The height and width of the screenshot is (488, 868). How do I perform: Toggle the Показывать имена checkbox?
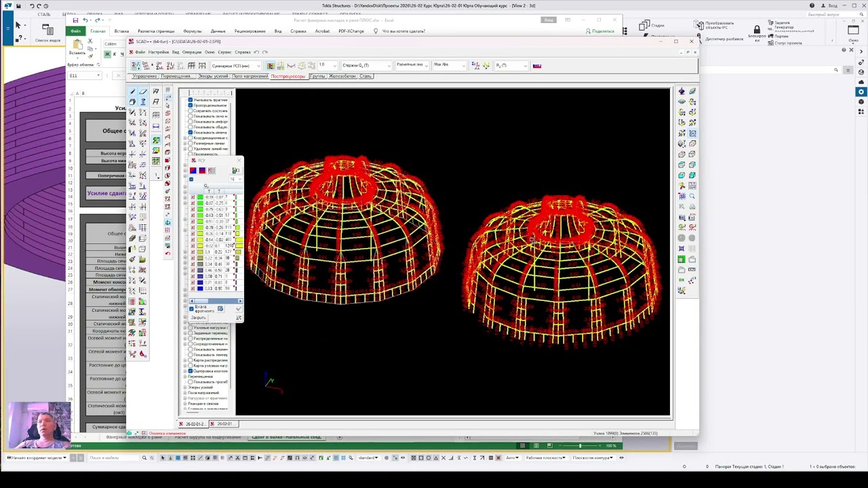pos(191,133)
